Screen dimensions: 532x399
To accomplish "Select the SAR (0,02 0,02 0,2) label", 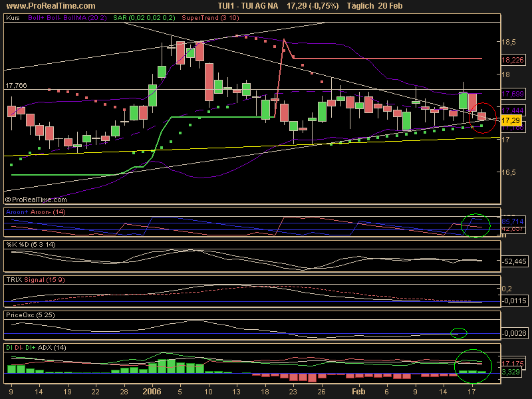I will (144, 18).
